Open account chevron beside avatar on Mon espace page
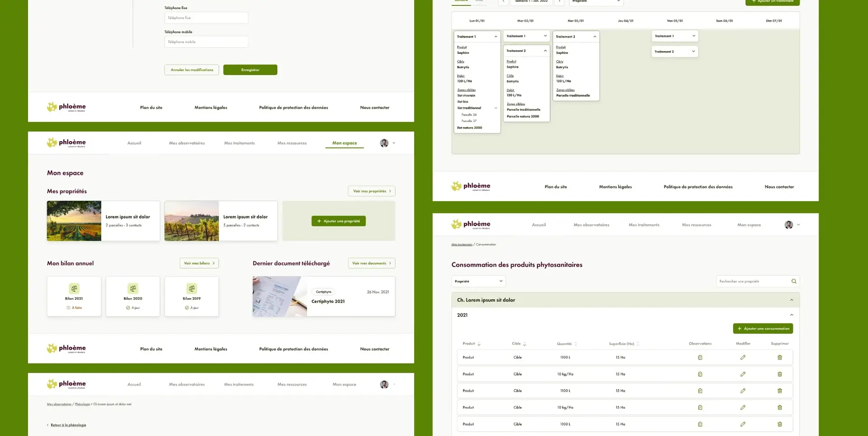Image resolution: width=868 pixels, height=436 pixels. click(394, 143)
